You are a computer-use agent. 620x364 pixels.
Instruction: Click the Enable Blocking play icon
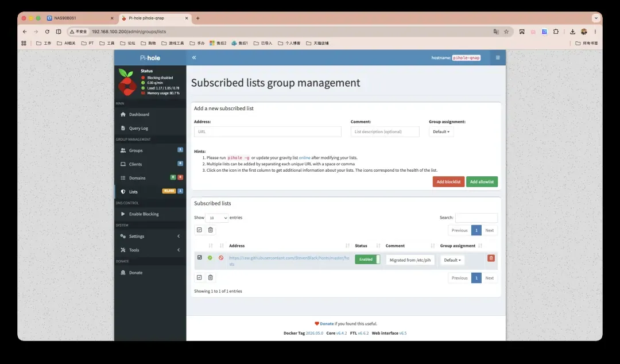(123, 214)
